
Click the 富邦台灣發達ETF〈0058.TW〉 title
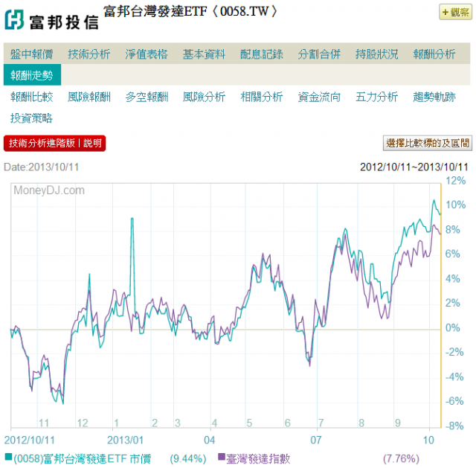coord(190,12)
